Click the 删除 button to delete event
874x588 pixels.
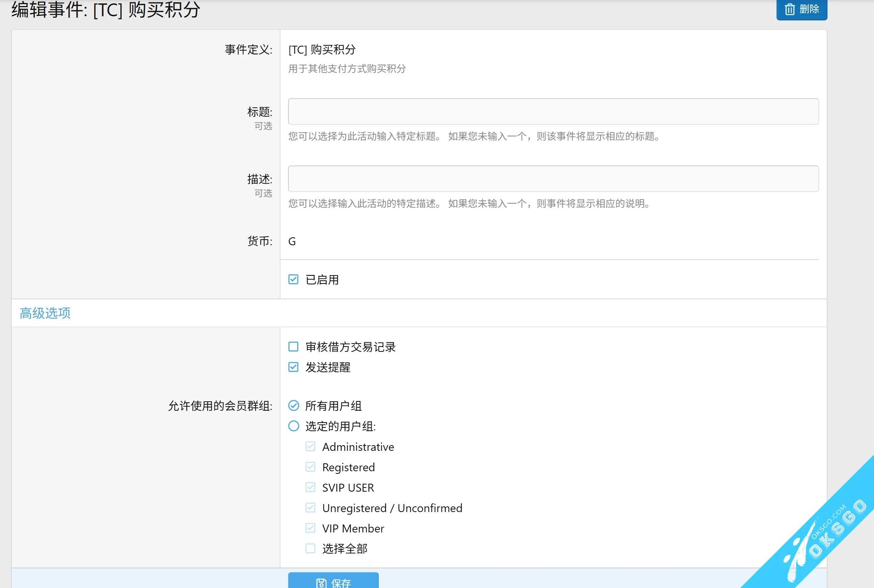point(801,10)
